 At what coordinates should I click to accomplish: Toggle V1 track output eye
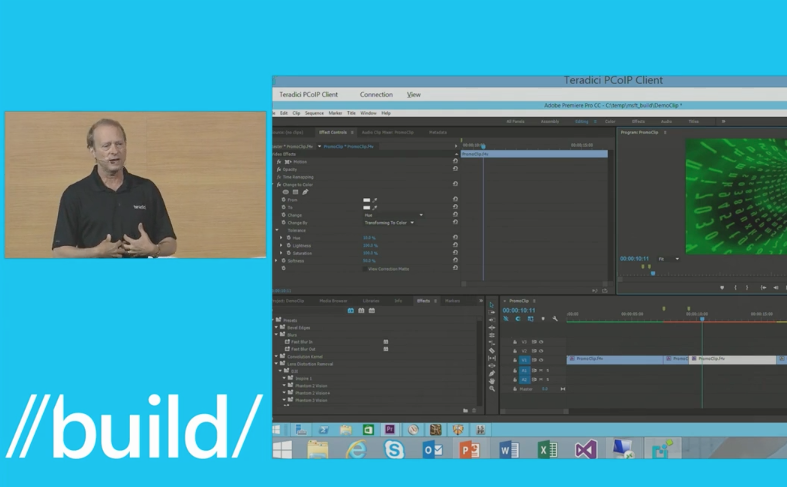coord(541,360)
